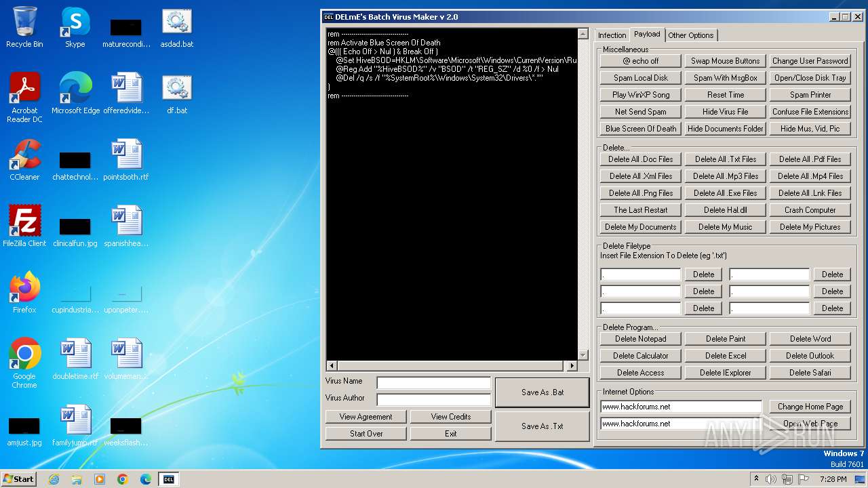
Task: Click the Hide Documents Folder button
Action: tap(726, 129)
